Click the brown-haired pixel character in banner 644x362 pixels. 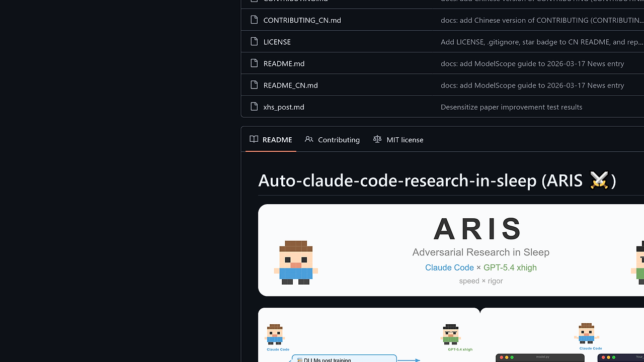296,262
